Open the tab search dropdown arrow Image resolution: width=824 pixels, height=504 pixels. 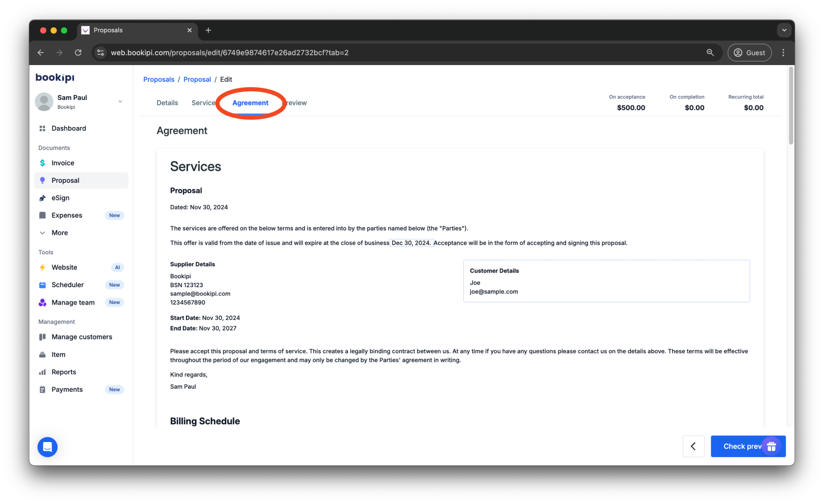coord(784,30)
